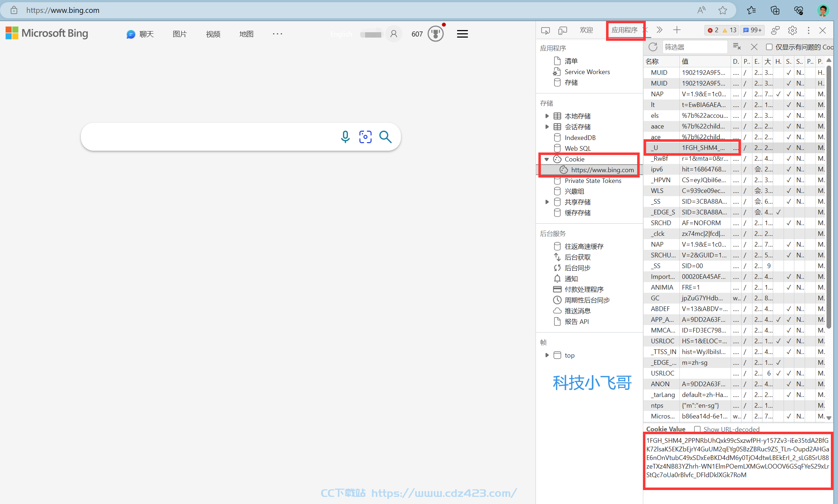
Task: Sort cookies by 名称 column header
Action: (661, 61)
